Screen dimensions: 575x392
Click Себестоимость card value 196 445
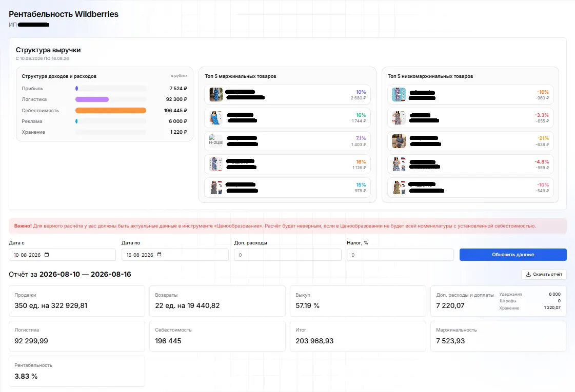pos(168,341)
